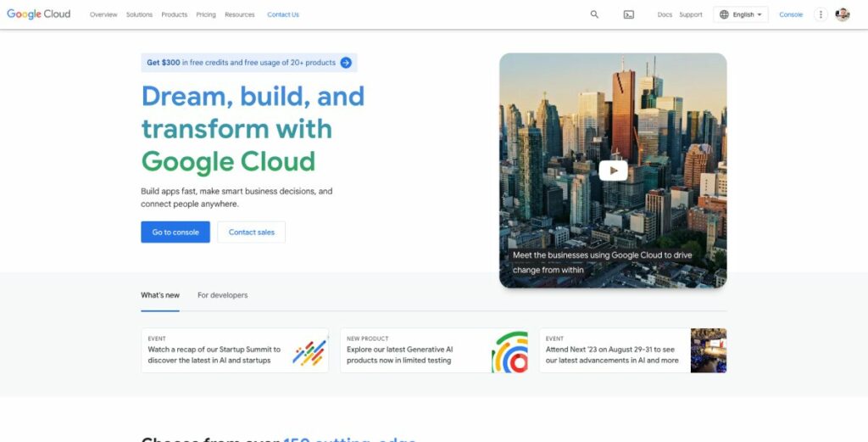Open the user profile avatar
This screenshot has width=868, height=442.
843,15
